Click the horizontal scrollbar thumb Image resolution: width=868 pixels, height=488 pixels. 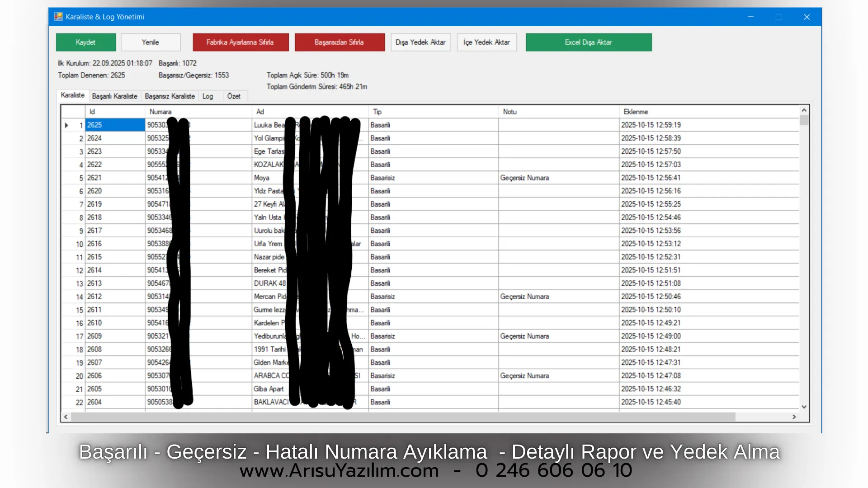click(402, 417)
